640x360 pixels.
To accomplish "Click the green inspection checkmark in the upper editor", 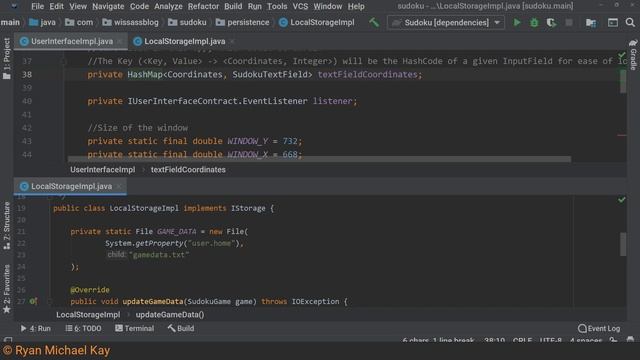I will (x=621, y=54).
